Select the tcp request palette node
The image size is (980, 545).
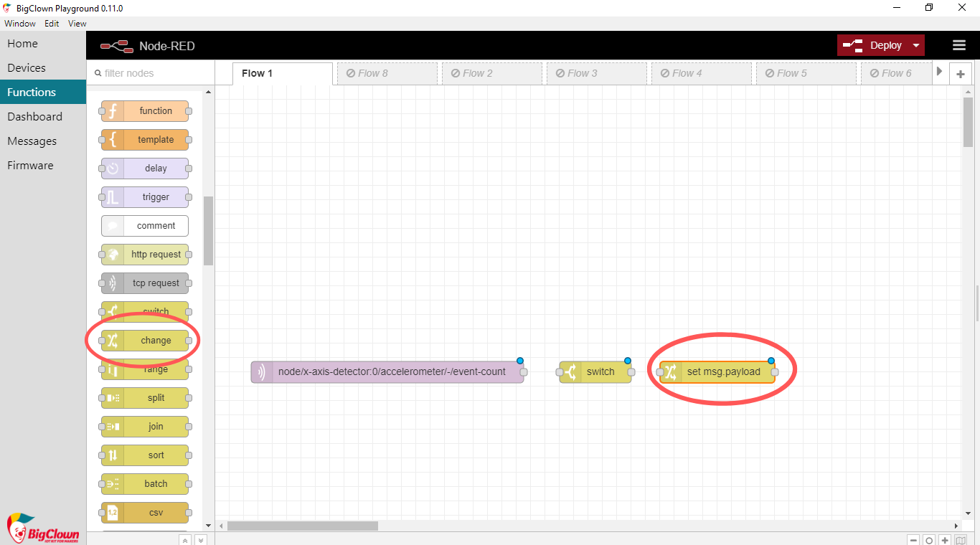(145, 283)
